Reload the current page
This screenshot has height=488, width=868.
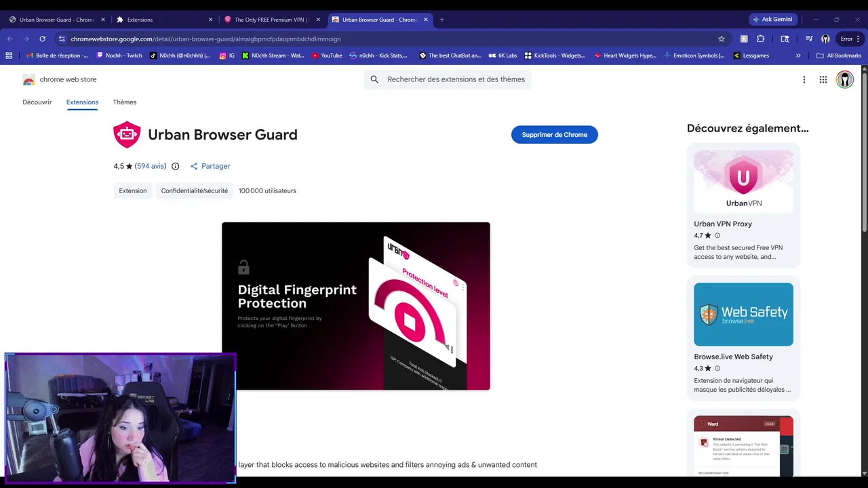[43, 39]
